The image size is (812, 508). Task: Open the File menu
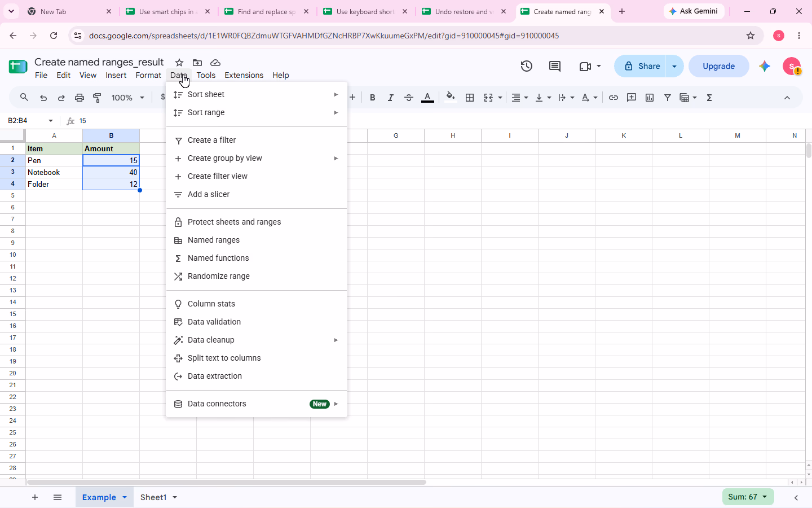[41, 75]
